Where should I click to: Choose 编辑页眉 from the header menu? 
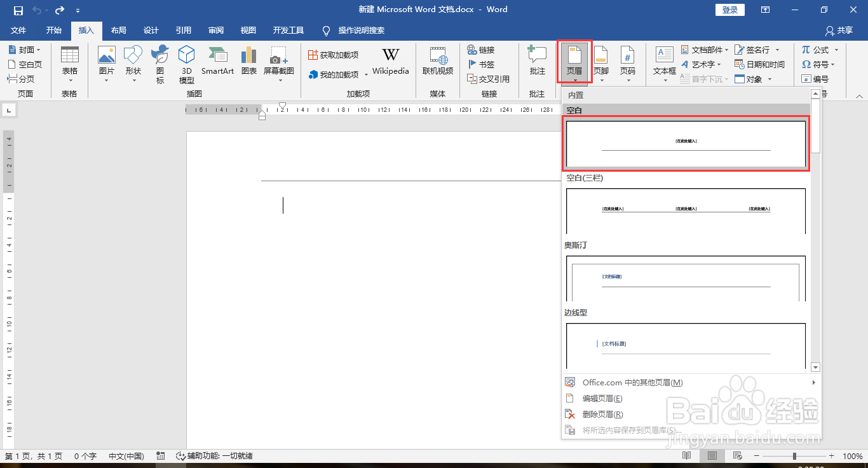(604, 398)
